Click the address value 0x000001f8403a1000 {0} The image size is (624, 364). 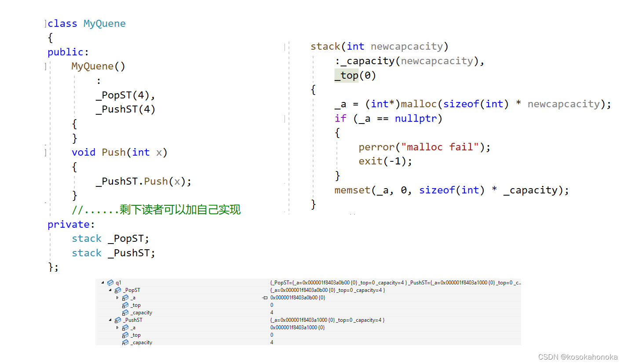(298, 328)
